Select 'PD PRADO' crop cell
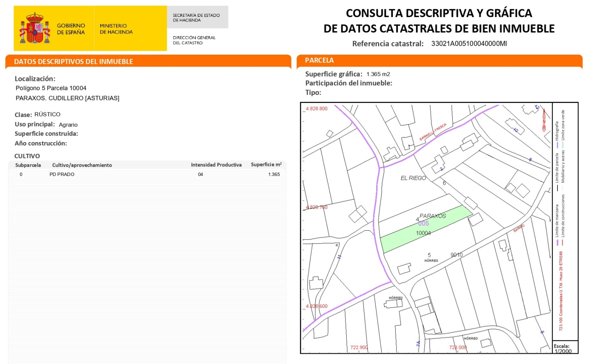The height and width of the screenshot is (364, 589). click(62, 174)
